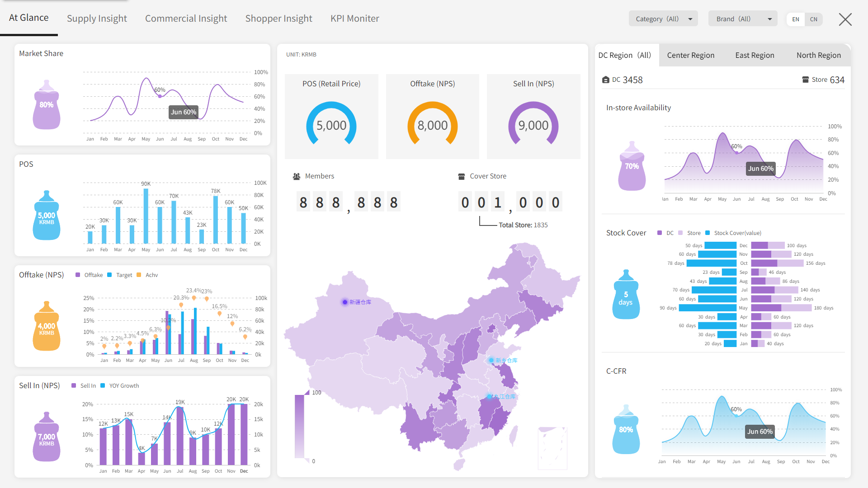Switch language to CN
The height and width of the screenshot is (488, 868).
tap(814, 19)
